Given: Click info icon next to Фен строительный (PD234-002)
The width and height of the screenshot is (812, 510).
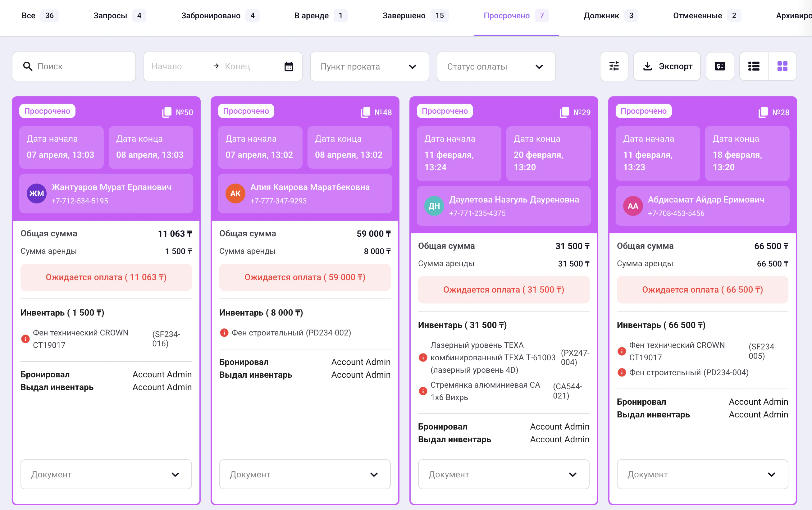Looking at the screenshot, I should [224, 333].
